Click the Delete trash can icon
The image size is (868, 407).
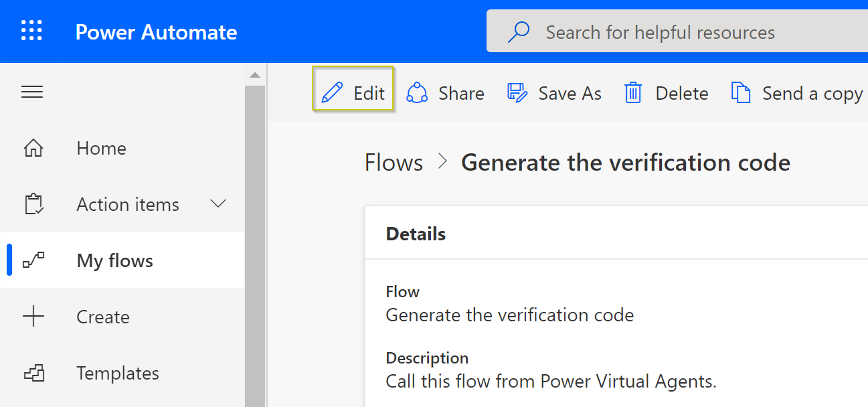(x=633, y=93)
